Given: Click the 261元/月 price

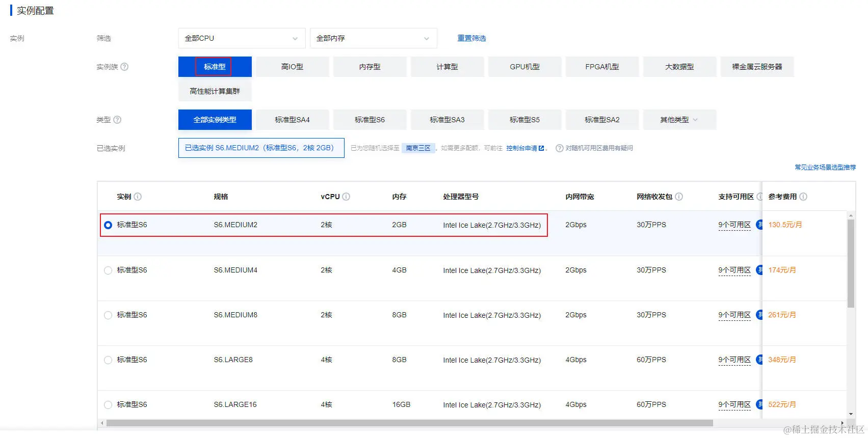Looking at the screenshot, I should coord(782,315).
